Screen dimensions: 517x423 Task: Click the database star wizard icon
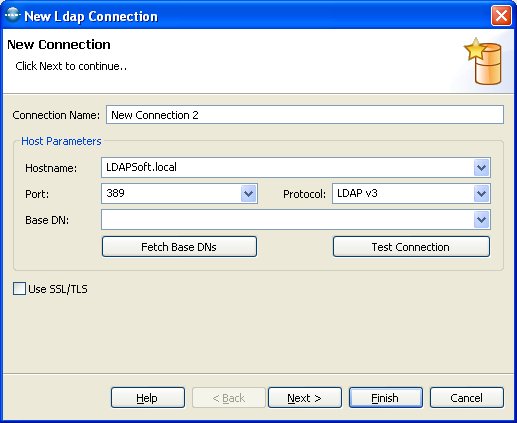[x=483, y=61]
